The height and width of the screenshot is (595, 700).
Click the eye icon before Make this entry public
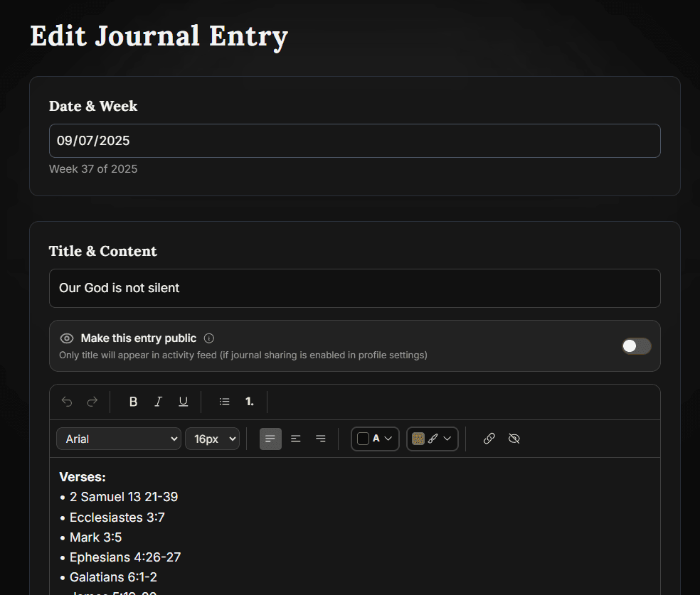pos(67,338)
